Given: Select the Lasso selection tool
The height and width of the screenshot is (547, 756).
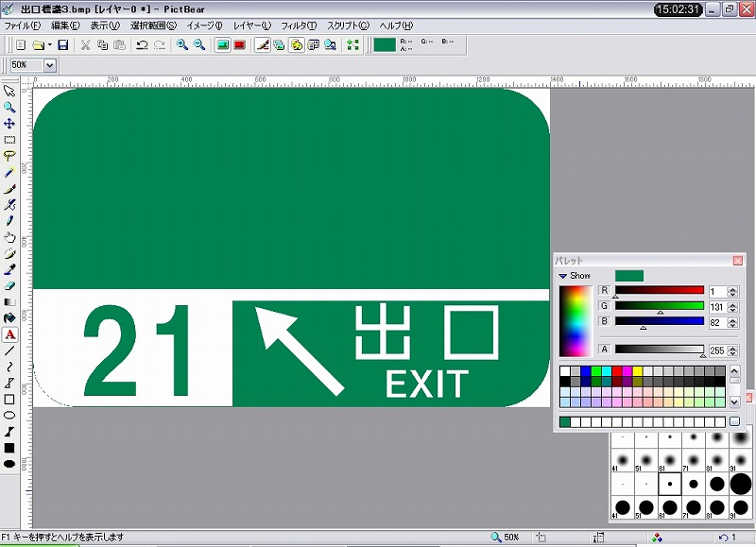Looking at the screenshot, I should point(9,156).
